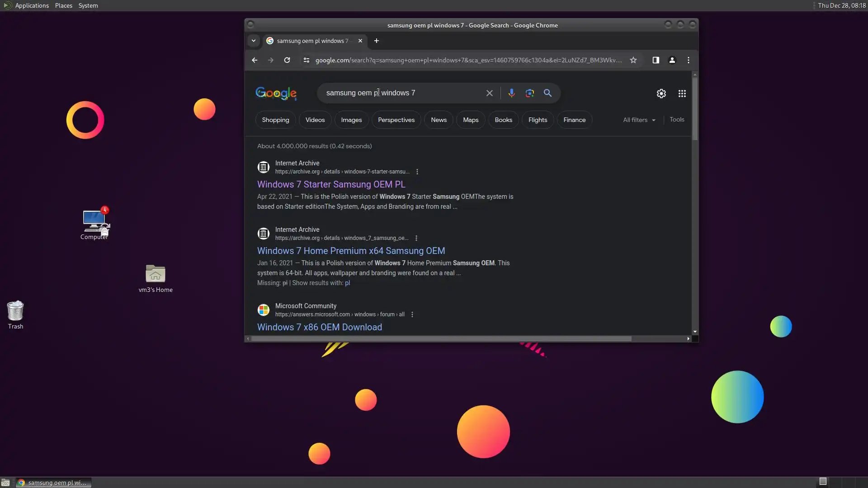Open the tab search dropdown arrow
Screen dimensions: 868x488
254,41
